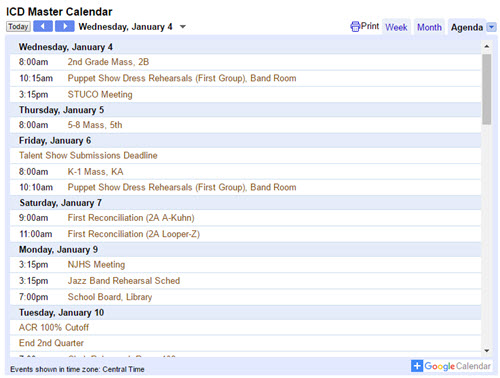Click the scrollbar up arrow

487,46
